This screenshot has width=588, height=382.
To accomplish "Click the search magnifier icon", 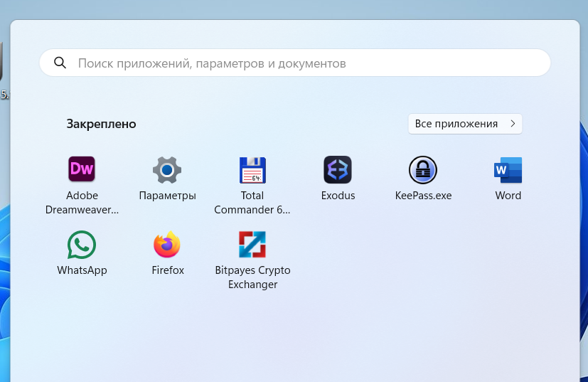I will [60, 63].
